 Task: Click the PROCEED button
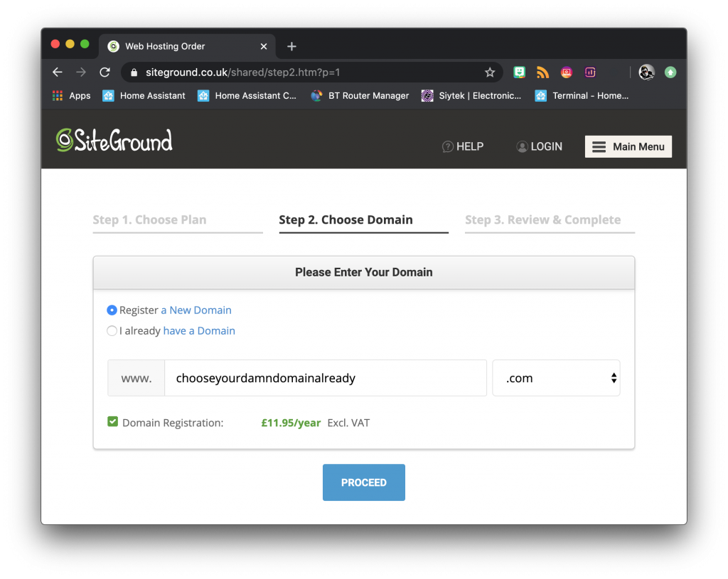[364, 482]
